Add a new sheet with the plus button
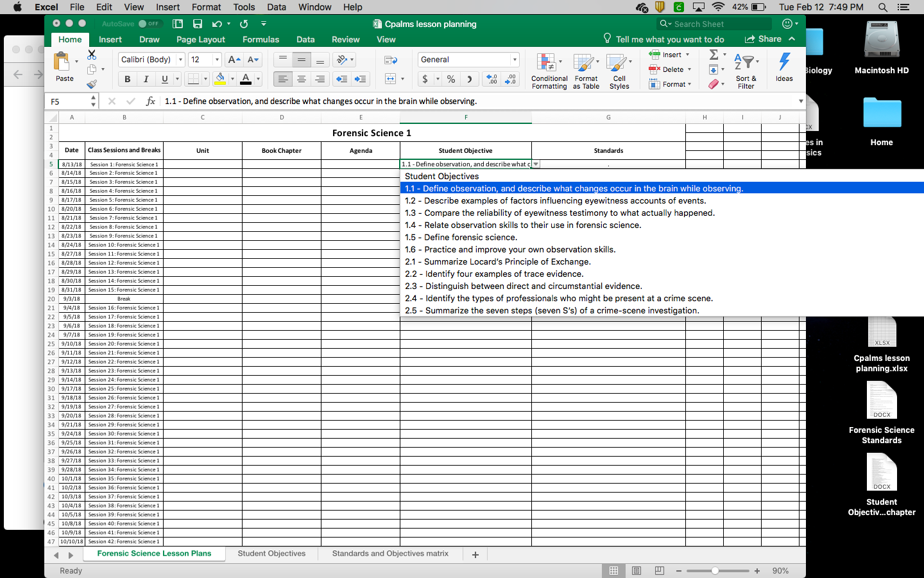 click(x=475, y=554)
